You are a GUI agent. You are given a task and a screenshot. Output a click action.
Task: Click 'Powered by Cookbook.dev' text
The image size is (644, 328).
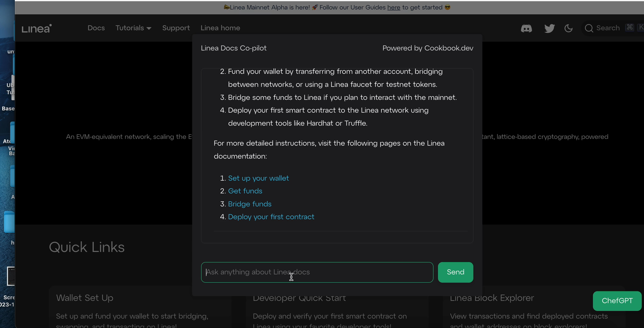(x=428, y=48)
